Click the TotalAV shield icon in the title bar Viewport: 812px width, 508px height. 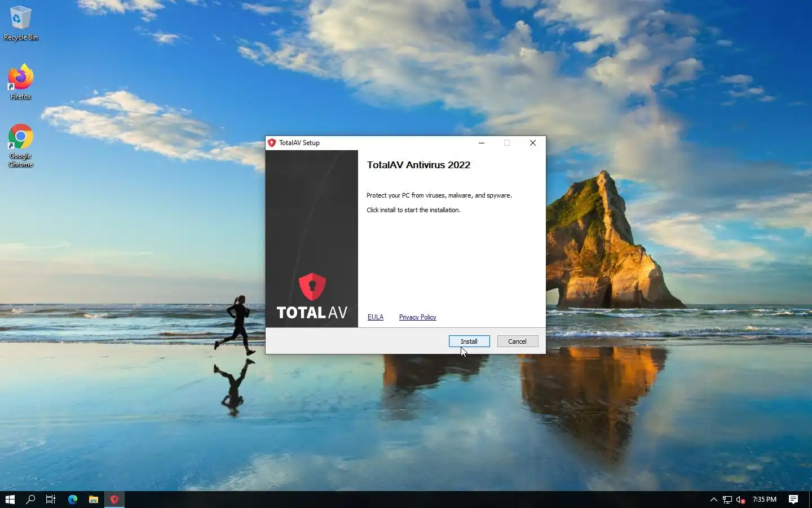click(x=272, y=143)
